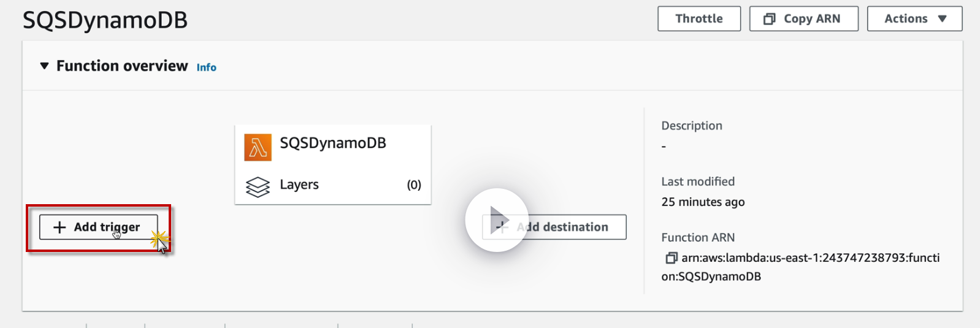Click the Actions dropdown arrow
Screen dimensions: 980x328
pos(943,19)
